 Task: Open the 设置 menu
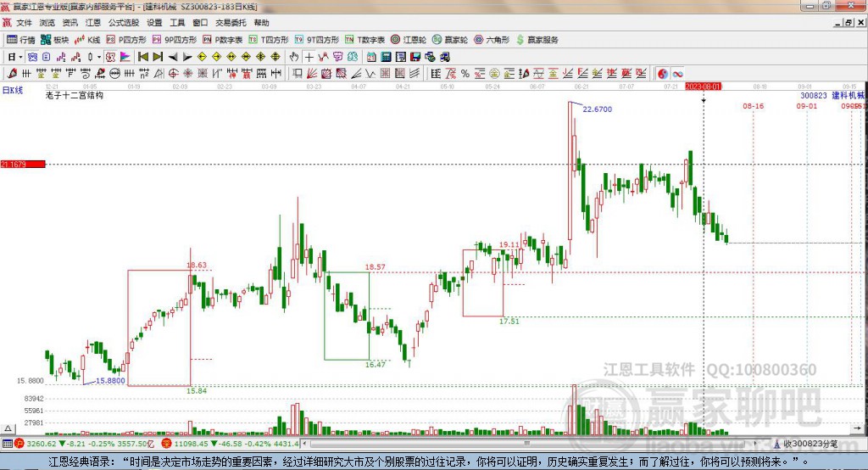coord(154,23)
